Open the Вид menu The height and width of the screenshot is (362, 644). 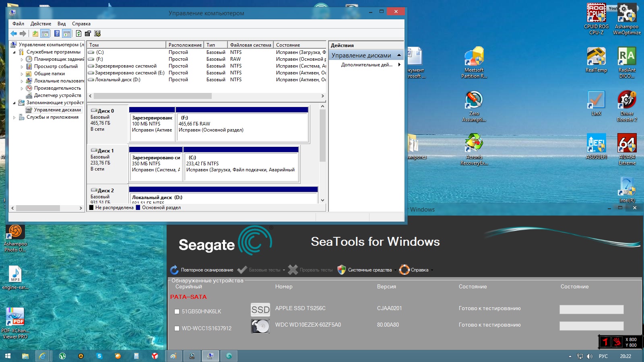coord(62,24)
